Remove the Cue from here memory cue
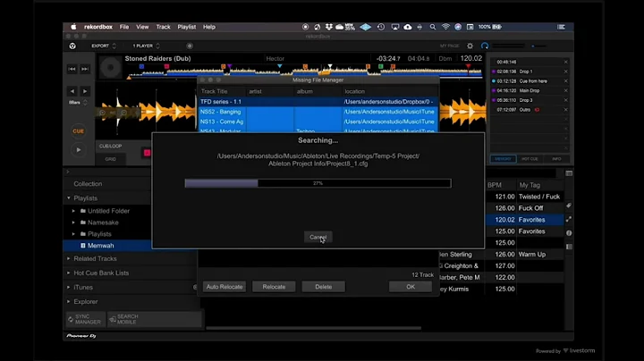 pyautogui.click(x=565, y=81)
